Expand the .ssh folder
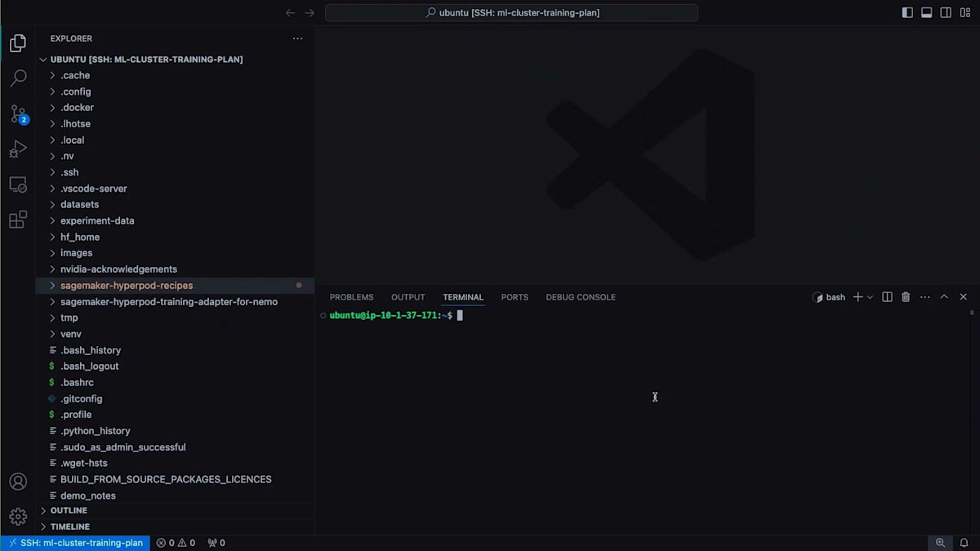 tap(175, 172)
